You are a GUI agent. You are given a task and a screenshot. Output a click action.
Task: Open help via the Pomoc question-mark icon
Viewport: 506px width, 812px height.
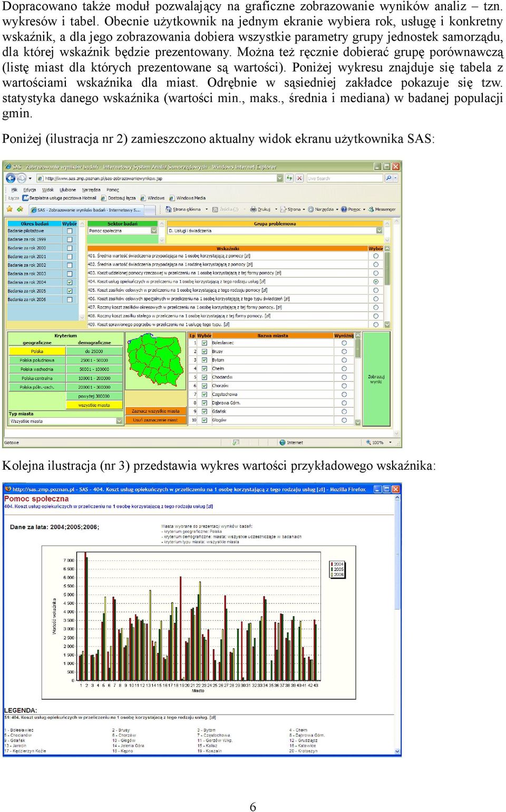click(344, 209)
